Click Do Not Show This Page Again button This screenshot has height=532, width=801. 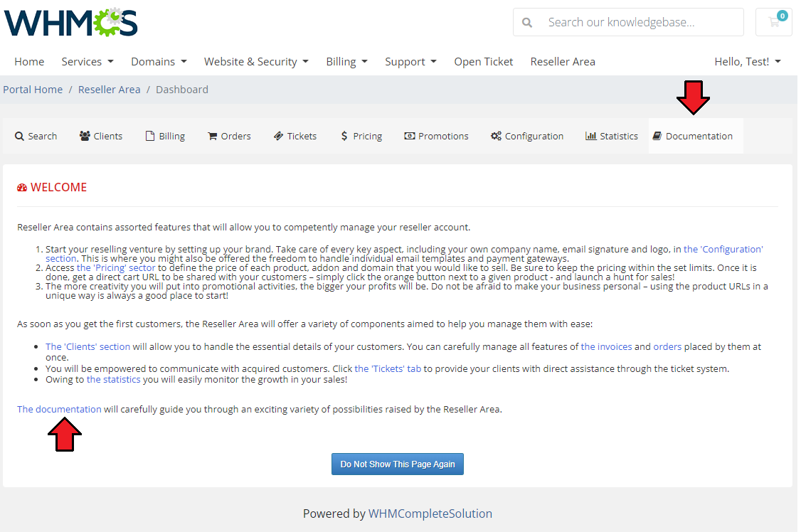(x=398, y=464)
